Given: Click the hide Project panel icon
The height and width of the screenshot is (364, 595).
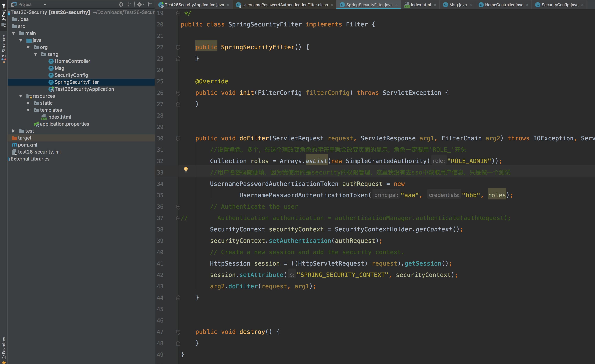Looking at the screenshot, I should [150, 4].
